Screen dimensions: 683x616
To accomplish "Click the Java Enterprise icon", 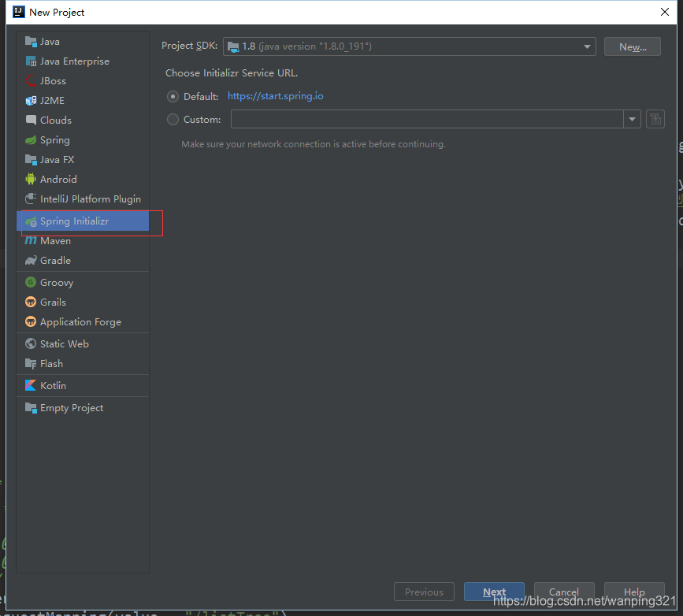I will tap(31, 61).
